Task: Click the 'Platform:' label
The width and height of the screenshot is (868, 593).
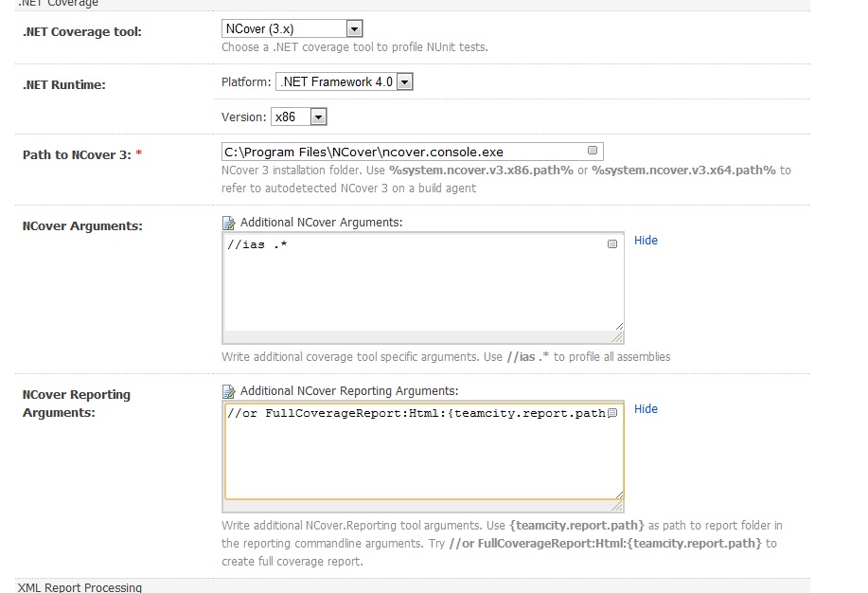Action: coord(246,82)
